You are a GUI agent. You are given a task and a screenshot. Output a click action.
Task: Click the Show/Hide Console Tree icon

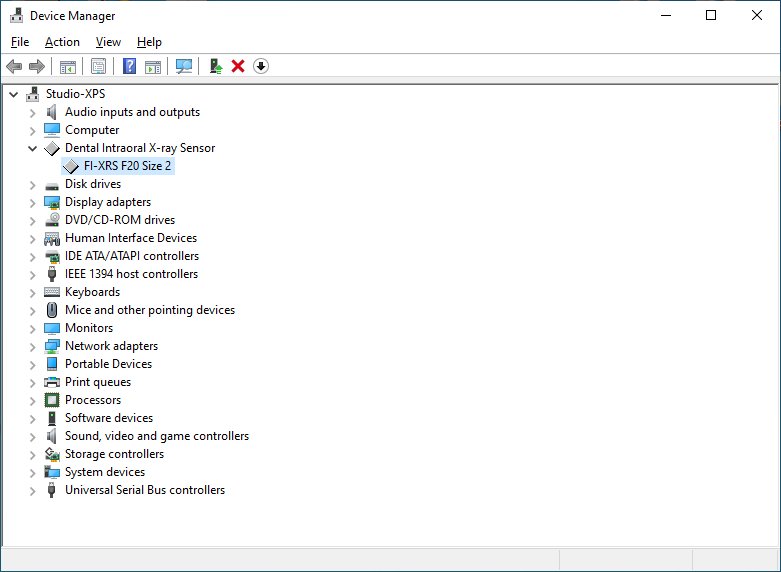[x=68, y=66]
